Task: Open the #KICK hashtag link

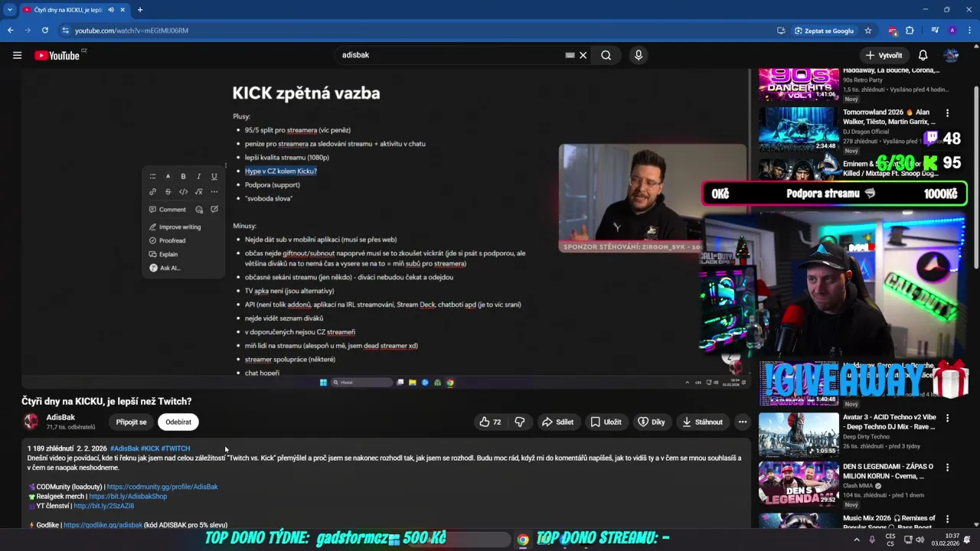Action: [x=150, y=448]
